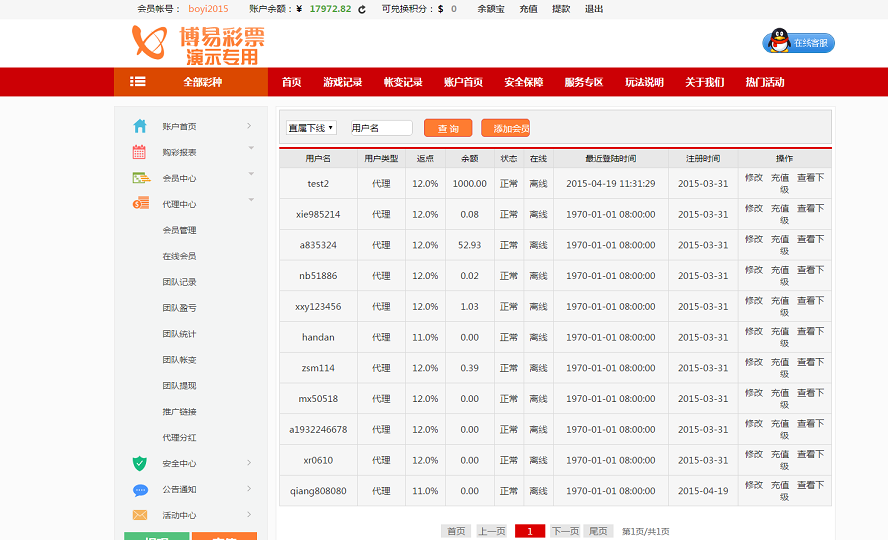This screenshot has height=540, width=888.
Task: Click the 全部彩种 list menu icon
Action: 138,82
